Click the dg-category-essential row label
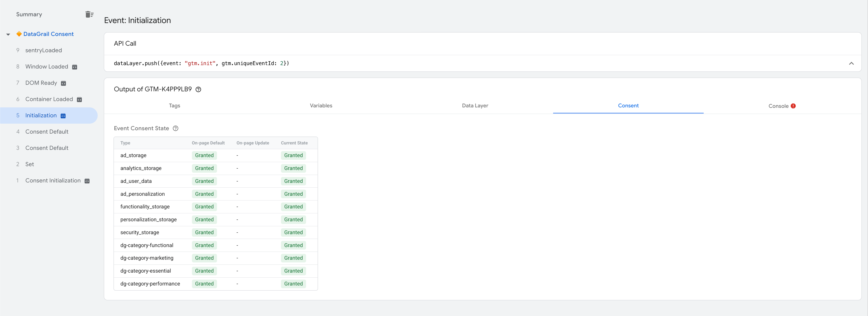Screen dimensions: 868x316 (146, 271)
